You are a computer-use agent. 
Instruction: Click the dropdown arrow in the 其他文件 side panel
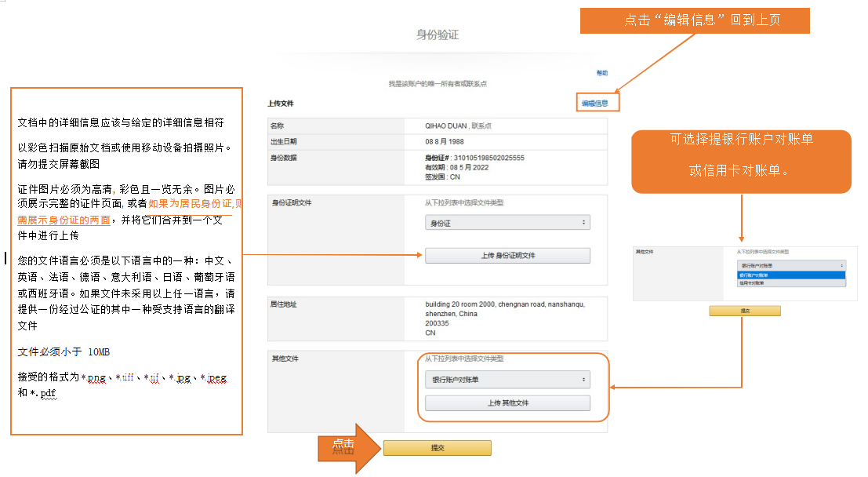click(x=841, y=266)
